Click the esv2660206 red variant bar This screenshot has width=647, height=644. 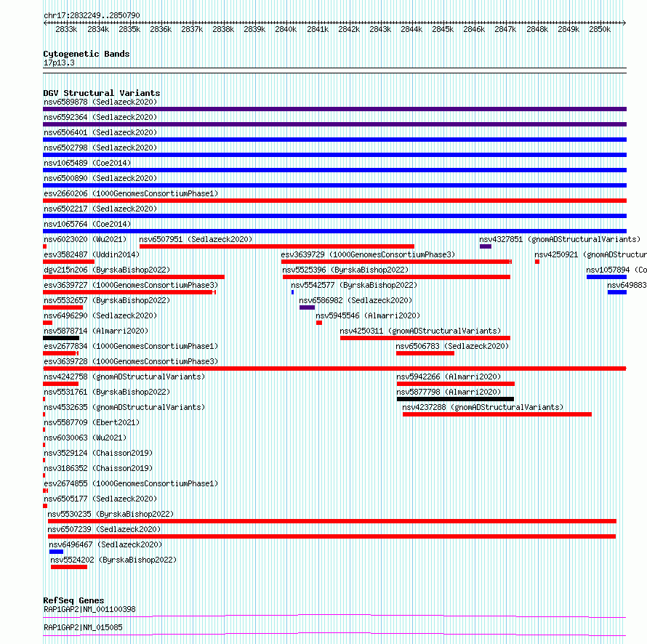coord(334,201)
